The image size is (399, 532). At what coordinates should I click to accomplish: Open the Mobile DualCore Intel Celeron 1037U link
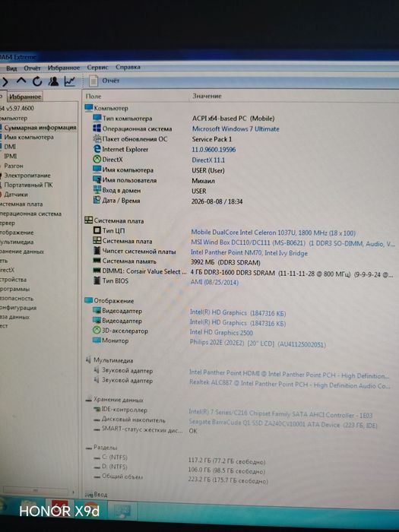click(274, 233)
